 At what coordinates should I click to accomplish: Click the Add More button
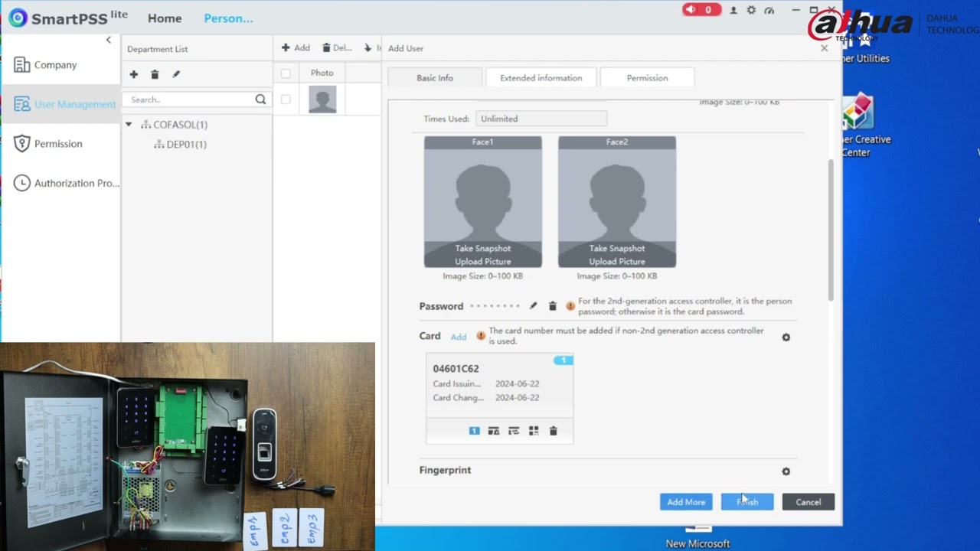[686, 502]
